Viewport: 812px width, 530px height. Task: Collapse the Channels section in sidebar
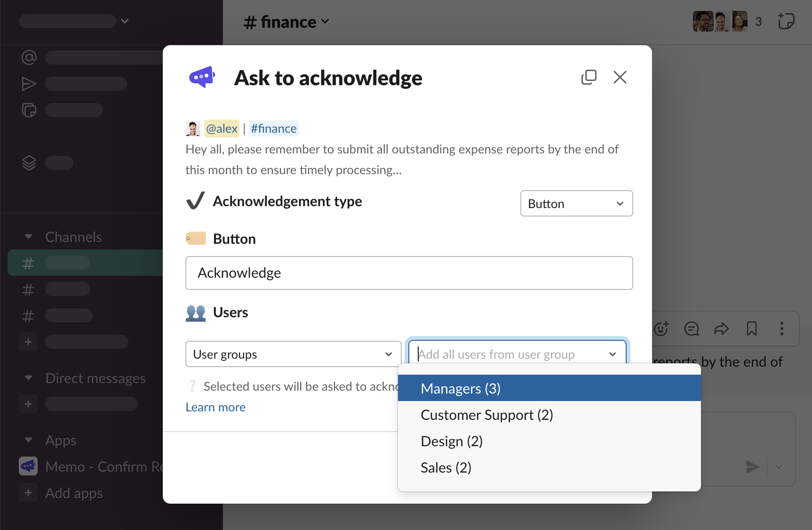pos(29,237)
